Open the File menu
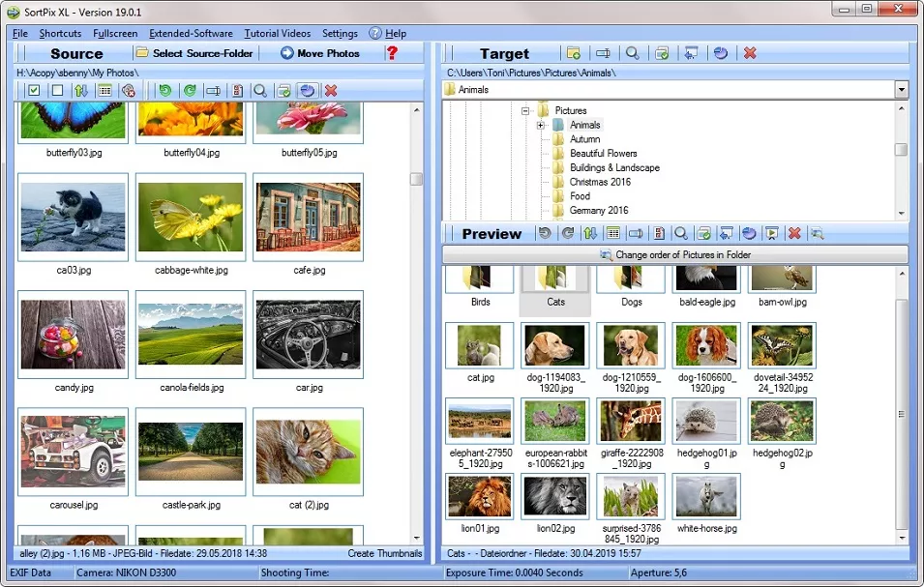This screenshot has width=924, height=587. tap(20, 33)
